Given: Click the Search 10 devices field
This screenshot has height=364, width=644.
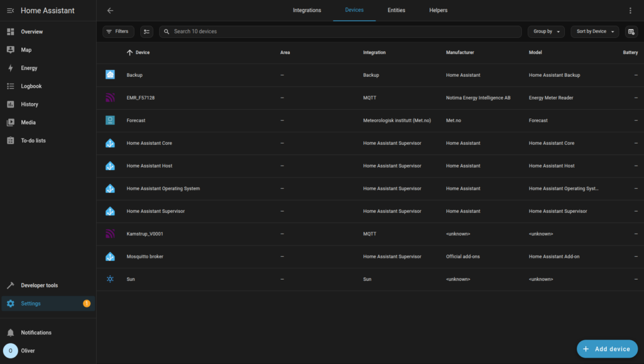Looking at the screenshot, I should tap(340, 31).
